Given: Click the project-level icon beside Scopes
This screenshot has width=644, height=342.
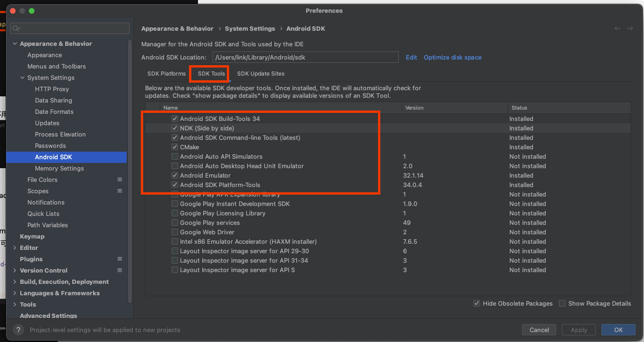Looking at the screenshot, I should click(x=120, y=191).
